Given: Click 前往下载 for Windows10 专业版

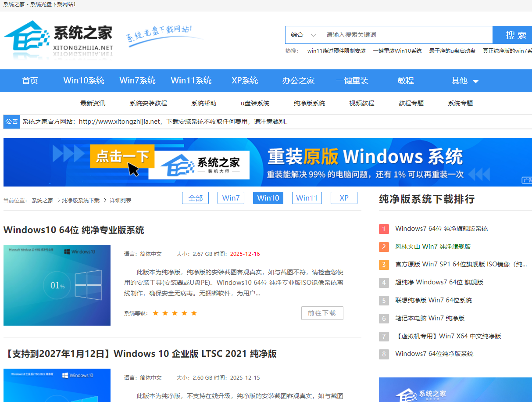Looking at the screenshot, I should [x=322, y=313].
